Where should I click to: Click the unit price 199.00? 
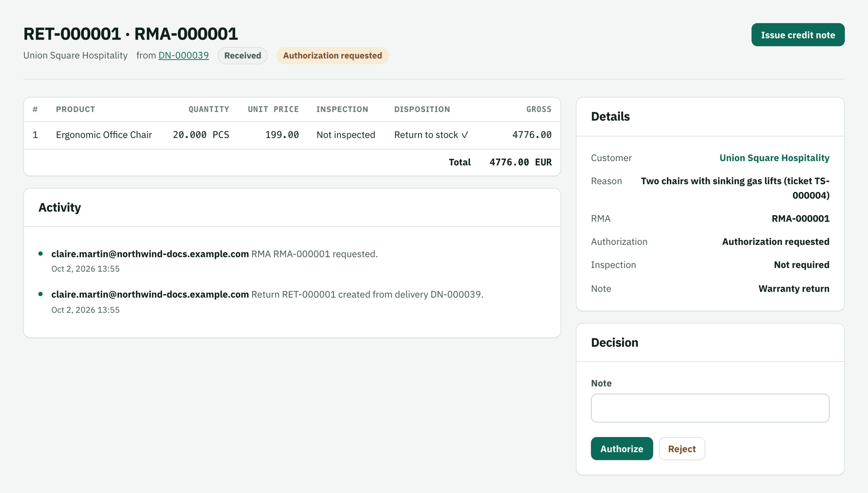[282, 135]
